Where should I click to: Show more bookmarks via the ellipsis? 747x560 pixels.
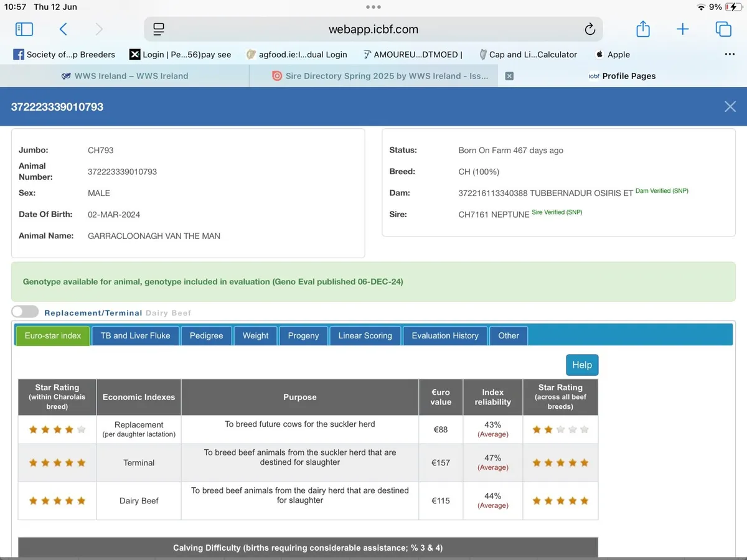tap(730, 54)
